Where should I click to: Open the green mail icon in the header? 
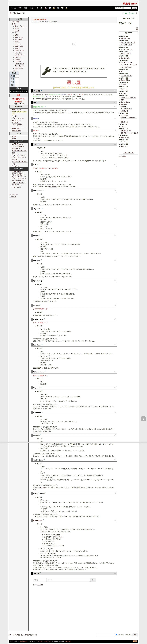click(x=126, y=13)
